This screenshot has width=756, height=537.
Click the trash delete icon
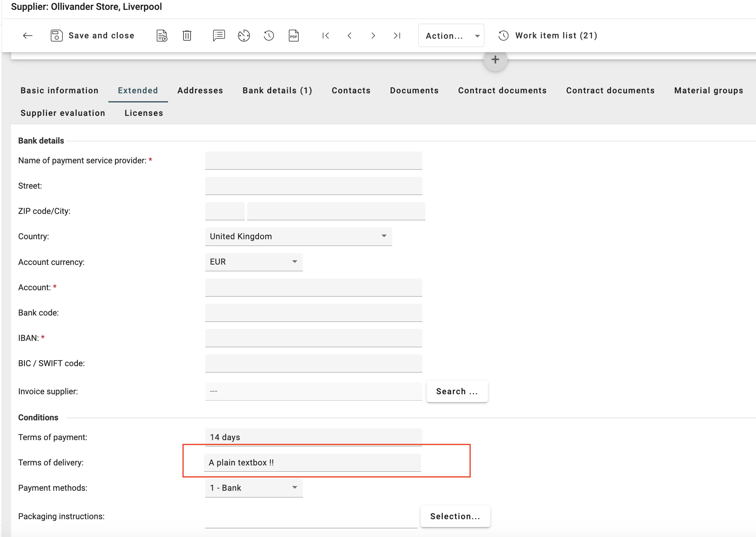coord(187,36)
